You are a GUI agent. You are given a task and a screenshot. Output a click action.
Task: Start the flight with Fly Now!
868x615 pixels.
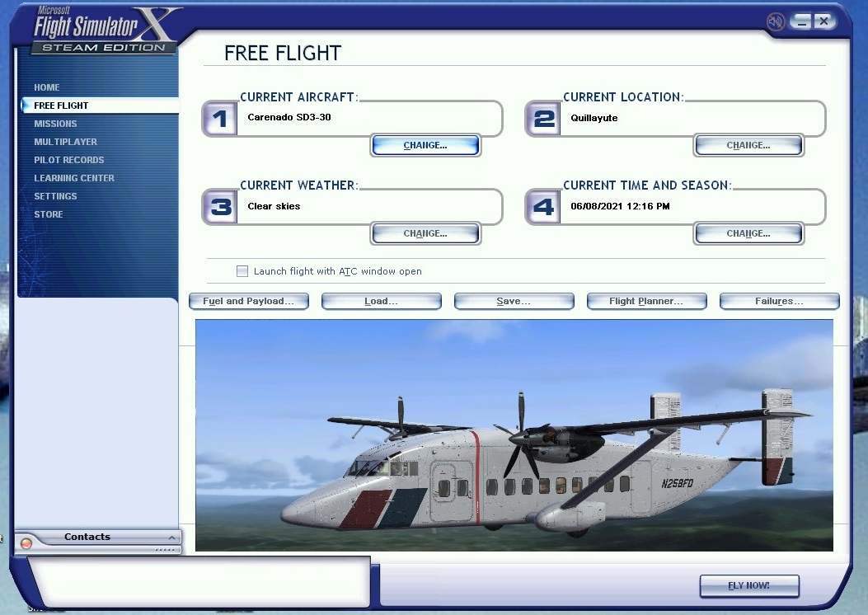749,585
